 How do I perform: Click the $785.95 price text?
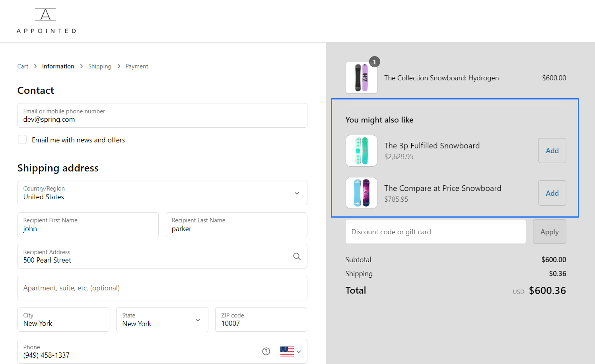point(396,199)
